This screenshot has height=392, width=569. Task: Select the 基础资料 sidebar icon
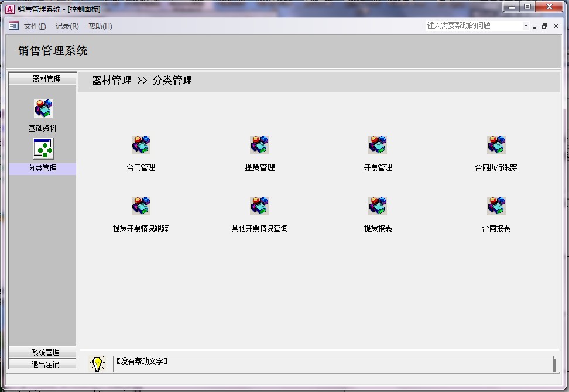point(43,109)
